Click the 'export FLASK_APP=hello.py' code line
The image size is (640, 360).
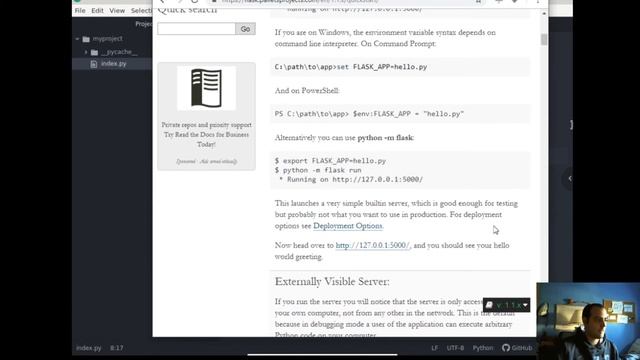[x=330, y=161]
